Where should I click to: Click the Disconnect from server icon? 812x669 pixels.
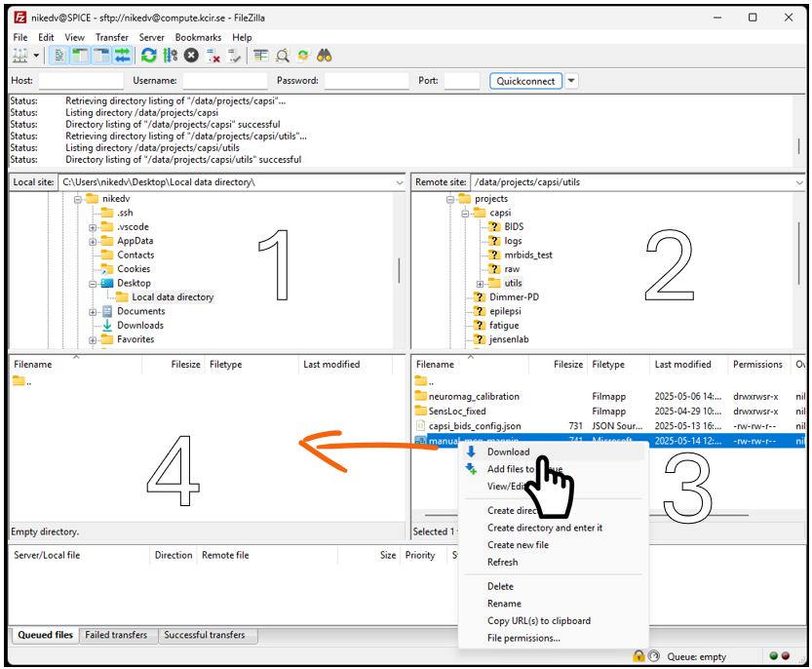[x=213, y=56]
